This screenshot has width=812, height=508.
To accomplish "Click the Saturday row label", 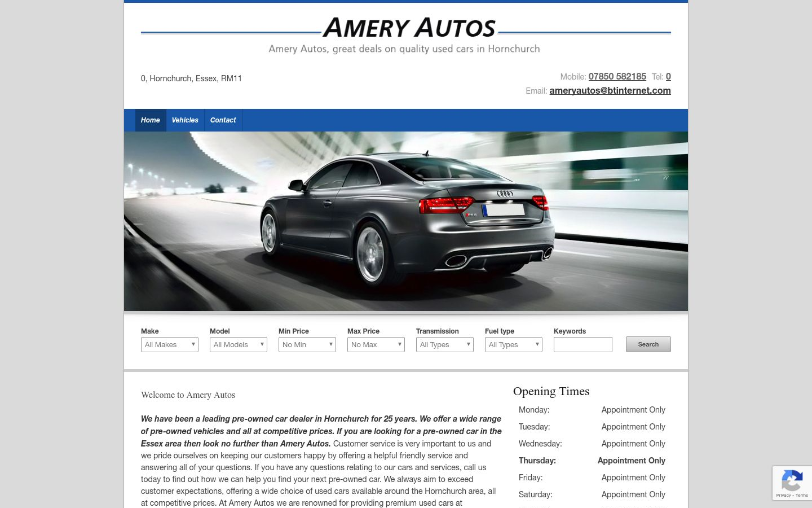I will click(536, 494).
